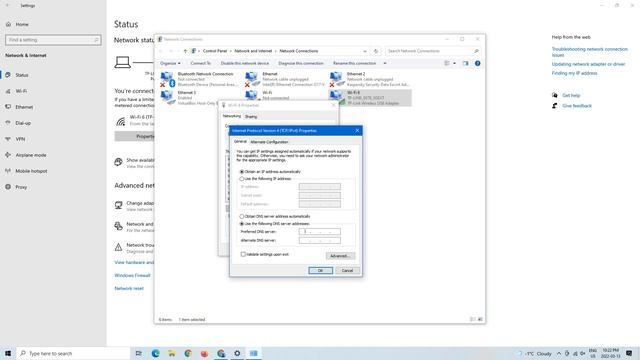
Task: Click the taskbar search box
Action: click(73, 353)
